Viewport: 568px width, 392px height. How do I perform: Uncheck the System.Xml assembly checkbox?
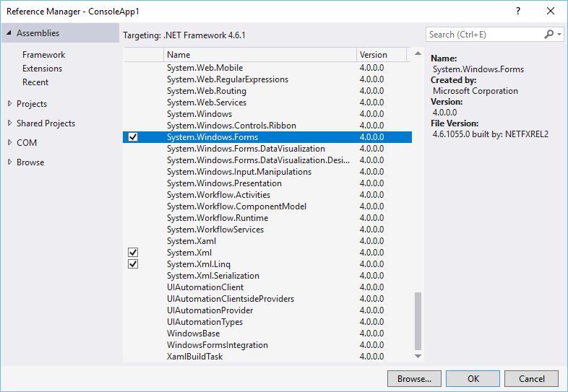pyautogui.click(x=132, y=253)
